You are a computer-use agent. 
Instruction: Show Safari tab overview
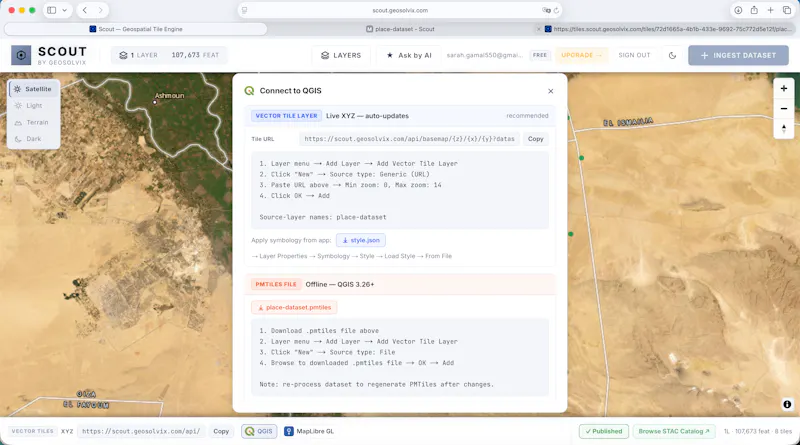pyautogui.click(x=787, y=10)
